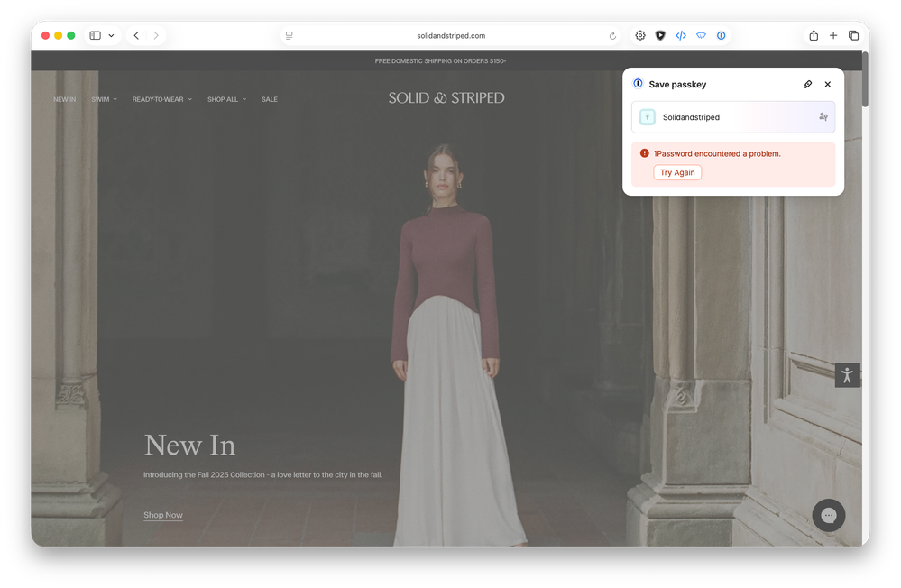Reload the current page
Viewport: 901px width, 588px height.
coord(612,36)
